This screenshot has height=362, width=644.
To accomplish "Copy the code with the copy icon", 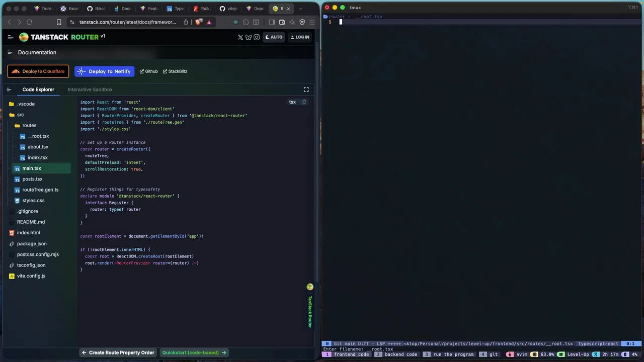I will (x=303, y=102).
